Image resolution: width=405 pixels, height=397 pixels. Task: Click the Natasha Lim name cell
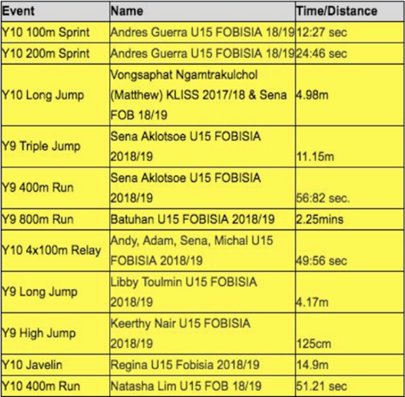click(202, 386)
